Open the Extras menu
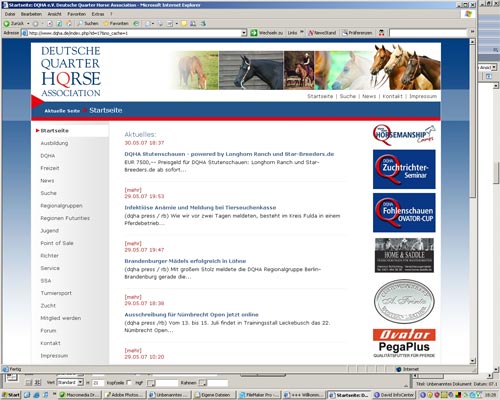This screenshot has height=400, width=500. [98, 14]
